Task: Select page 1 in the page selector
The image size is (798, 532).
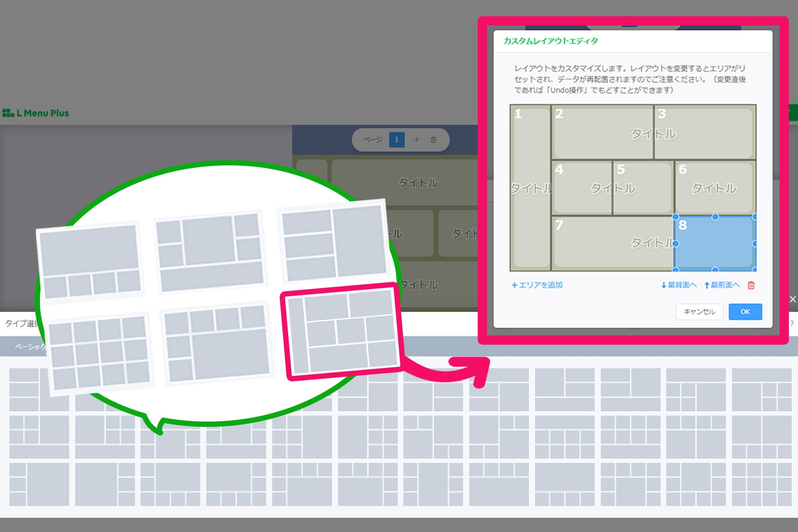Action: [396, 140]
